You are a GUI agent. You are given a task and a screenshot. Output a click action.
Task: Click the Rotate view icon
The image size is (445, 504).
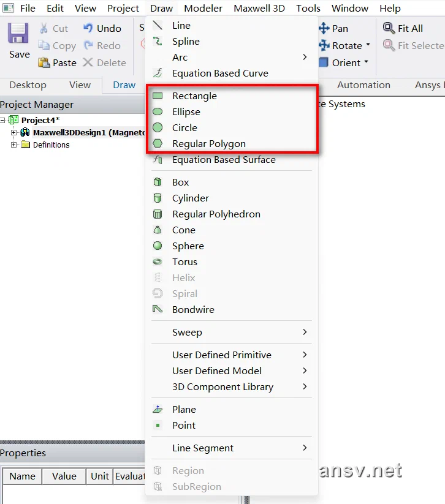click(324, 45)
